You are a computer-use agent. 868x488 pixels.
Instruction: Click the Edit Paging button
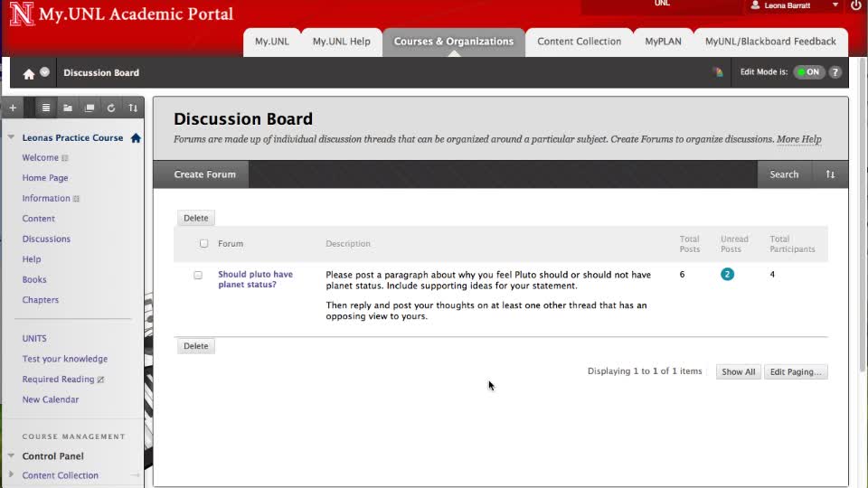pyautogui.click(x=796, y=371)
